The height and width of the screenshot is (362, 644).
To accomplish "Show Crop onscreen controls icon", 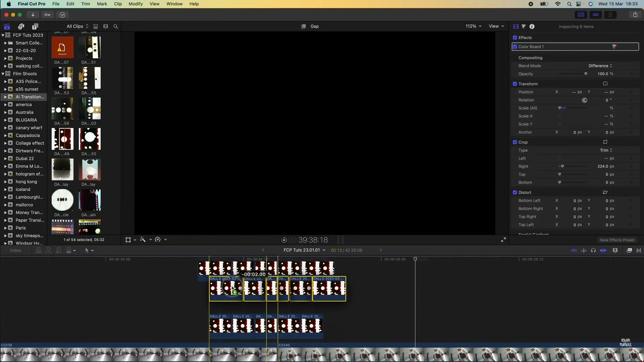I will coord(605,142).
